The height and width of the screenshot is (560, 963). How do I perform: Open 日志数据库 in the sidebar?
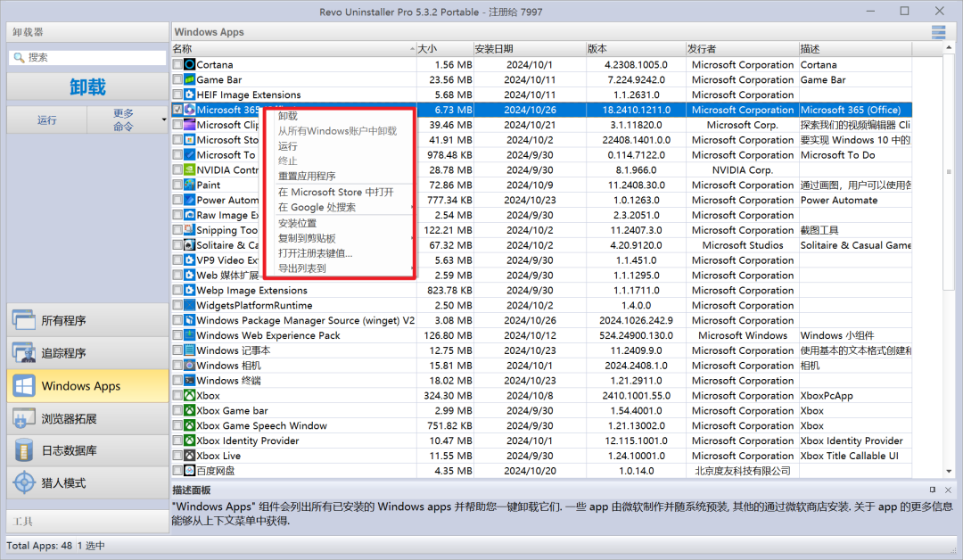point(87,450)
